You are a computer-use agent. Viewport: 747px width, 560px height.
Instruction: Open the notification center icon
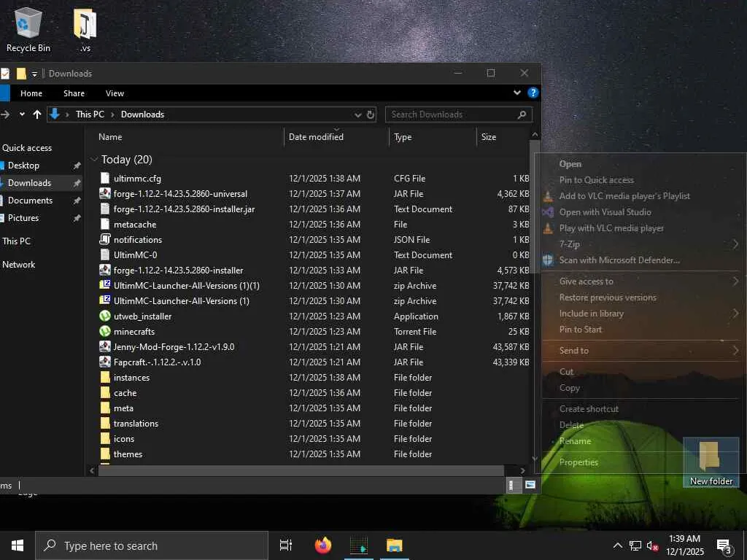(724, 545)
